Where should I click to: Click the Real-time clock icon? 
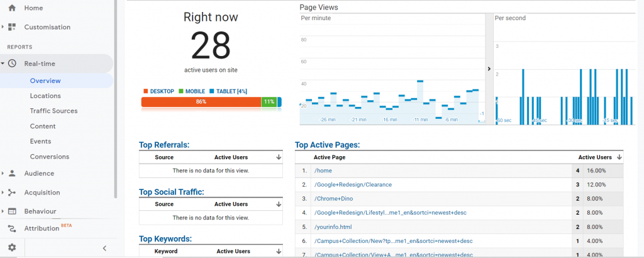point(12,64)
